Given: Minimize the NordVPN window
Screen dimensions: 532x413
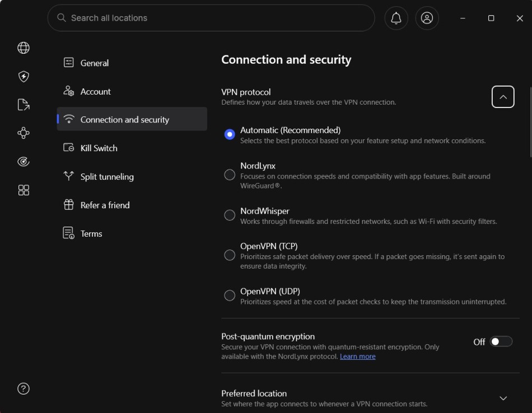Looking at the screenshot, I should (463, 18).
